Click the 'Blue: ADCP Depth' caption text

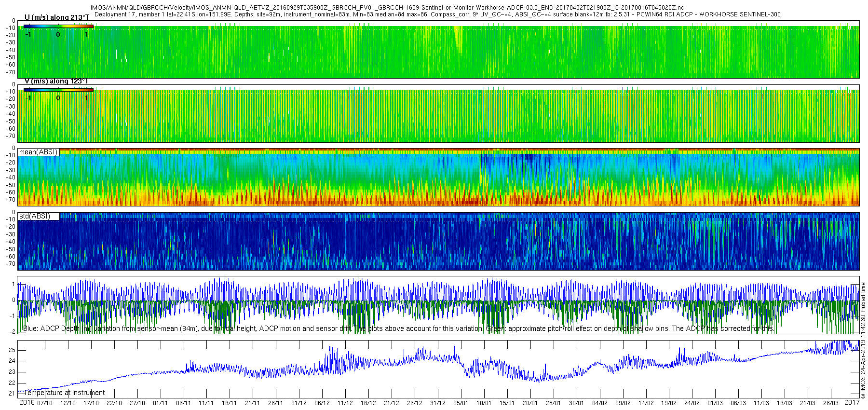(x=398, y=328)
